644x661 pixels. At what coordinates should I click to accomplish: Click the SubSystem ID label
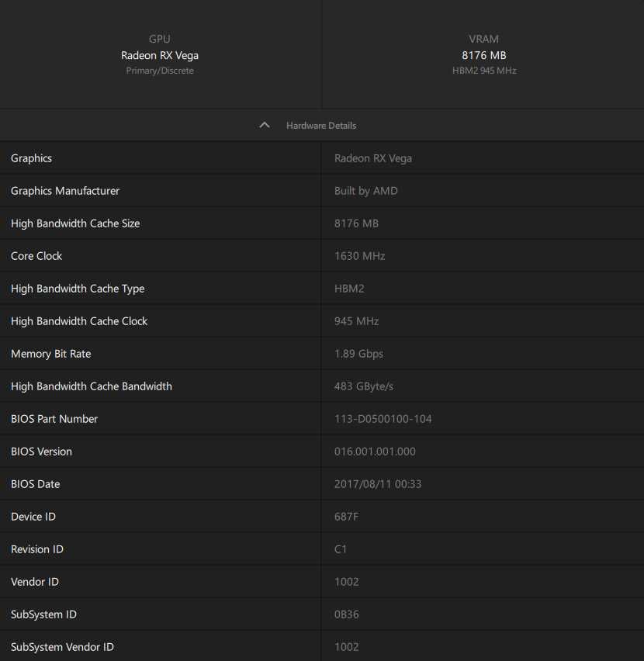click(43, 614)
